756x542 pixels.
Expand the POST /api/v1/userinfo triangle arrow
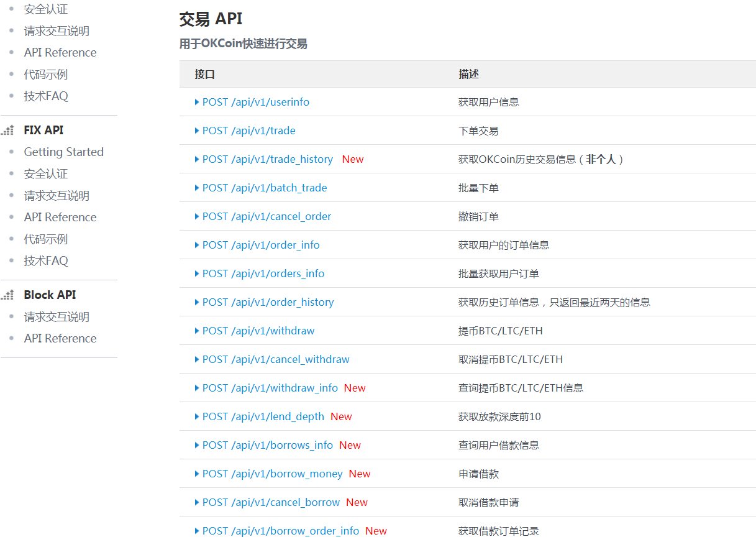point(197,102)
